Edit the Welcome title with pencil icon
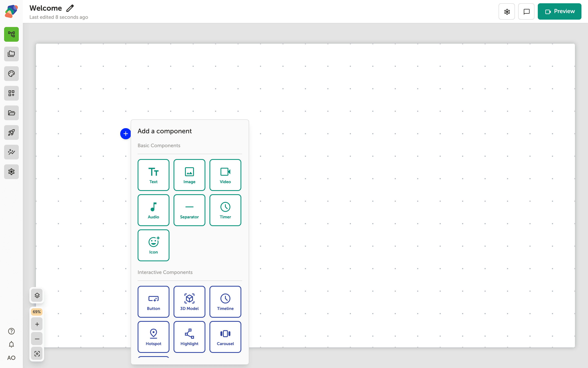The width and height of the screenshot is (588, 368). tap(70, 8)
